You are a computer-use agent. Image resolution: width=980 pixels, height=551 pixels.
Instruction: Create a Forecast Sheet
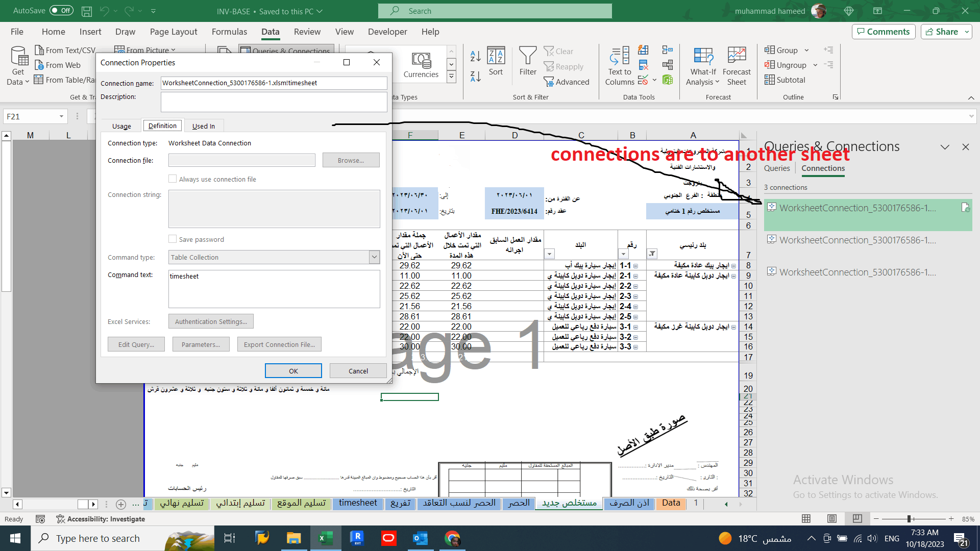(737, 66)
